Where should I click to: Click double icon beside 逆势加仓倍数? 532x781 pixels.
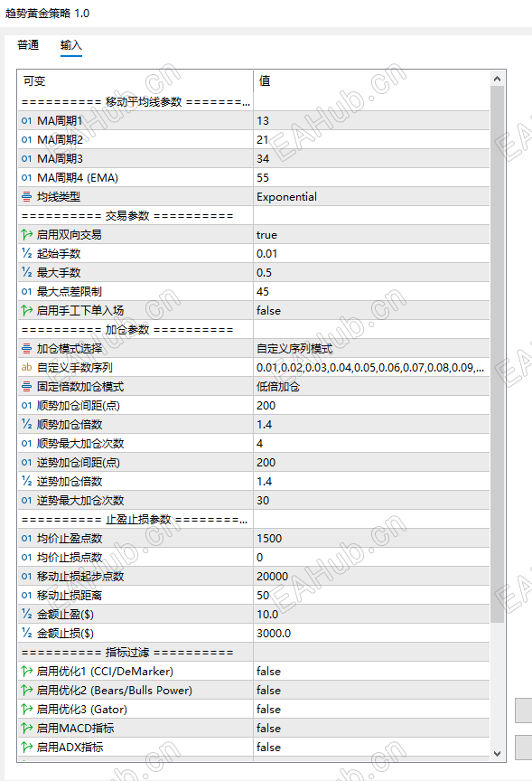click(x=26, y=481)
